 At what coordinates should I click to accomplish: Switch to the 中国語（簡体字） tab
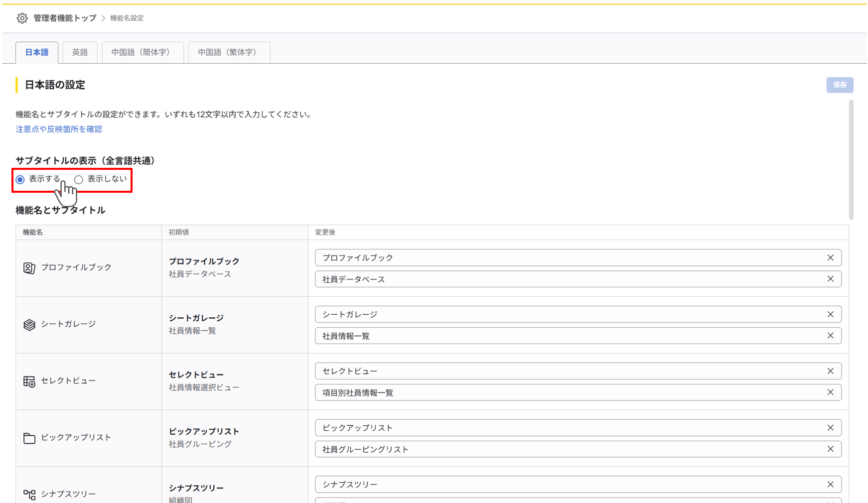pyautogui.click(x=143, y=52)
